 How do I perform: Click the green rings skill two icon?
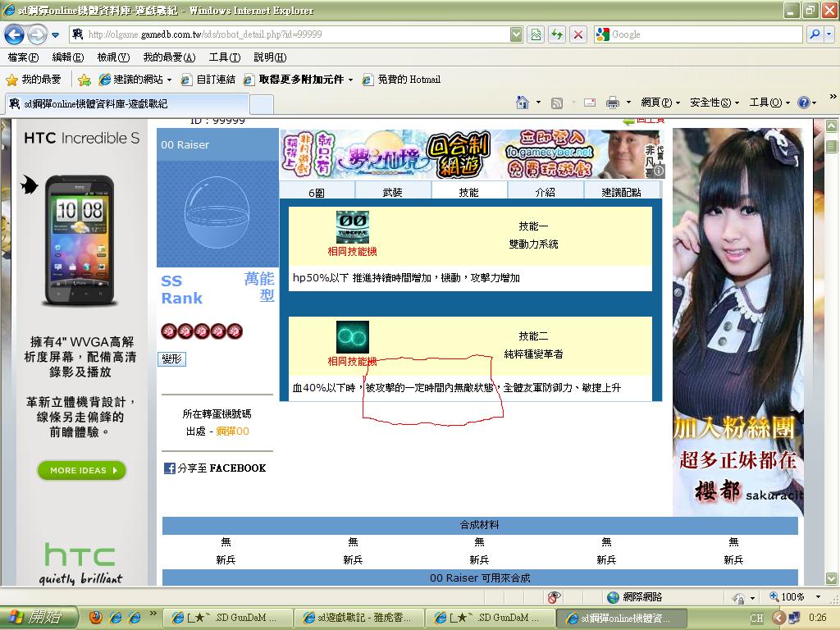(353, 337)
